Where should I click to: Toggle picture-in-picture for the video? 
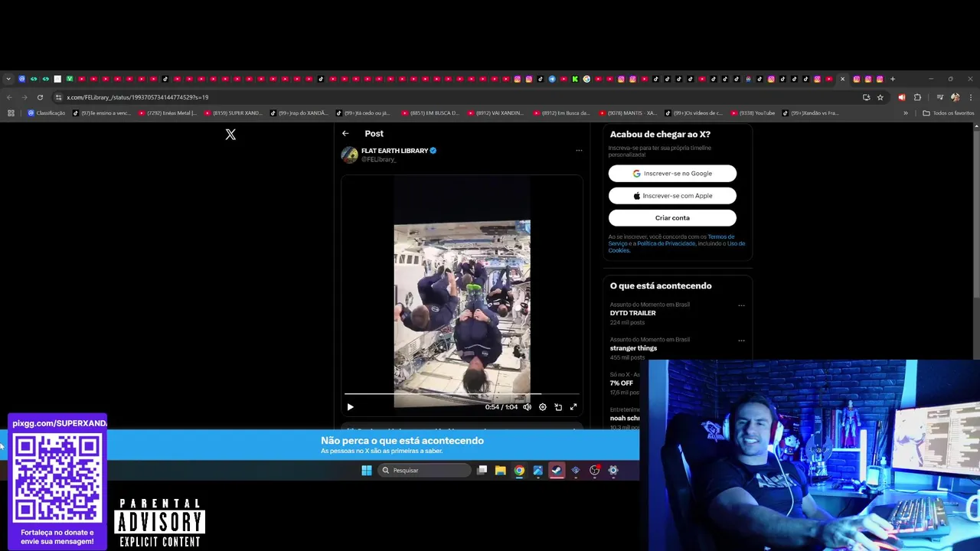click(x=558, y=407)
